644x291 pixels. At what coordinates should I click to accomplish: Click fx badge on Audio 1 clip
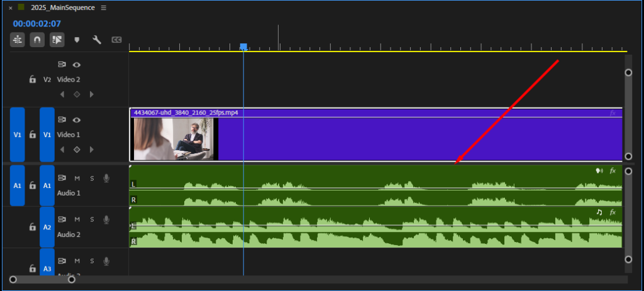point(613,171)
